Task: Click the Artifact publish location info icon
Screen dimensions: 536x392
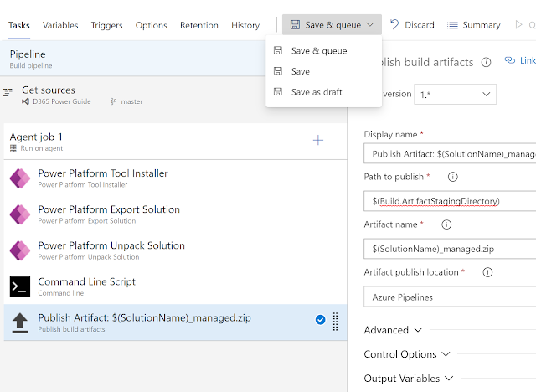Action: (x=487, y=272)
